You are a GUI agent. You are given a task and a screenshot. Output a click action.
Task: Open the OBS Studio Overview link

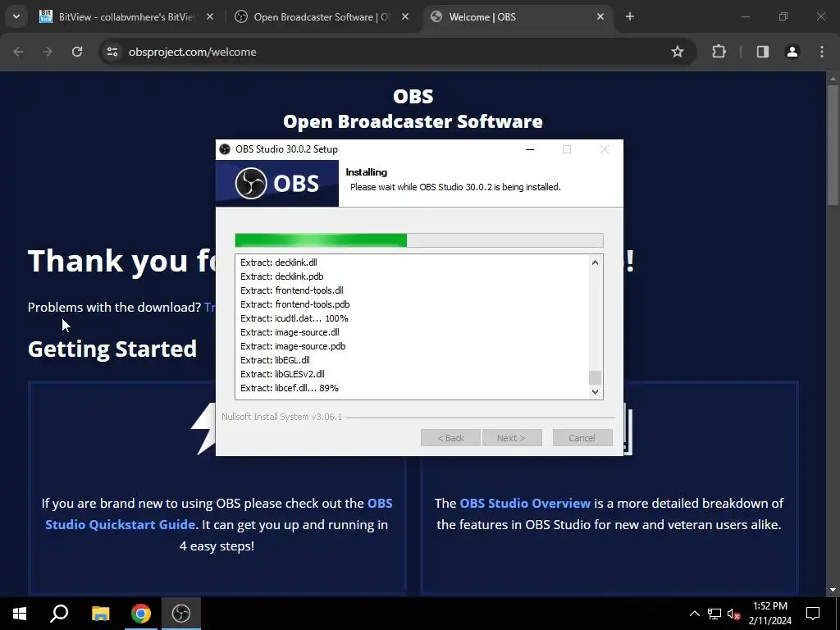tap(525, 504)
